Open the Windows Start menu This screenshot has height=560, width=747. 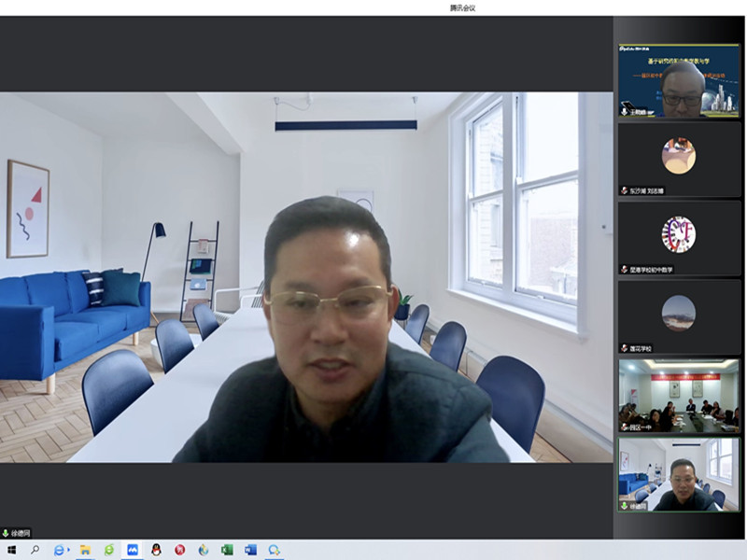pyautogui.click(x=12, y=550)
